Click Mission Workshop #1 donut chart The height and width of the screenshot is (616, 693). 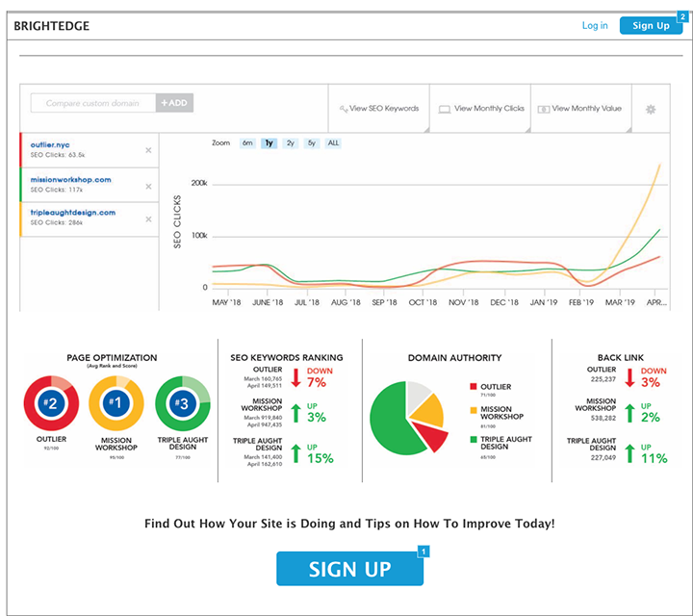116,403
